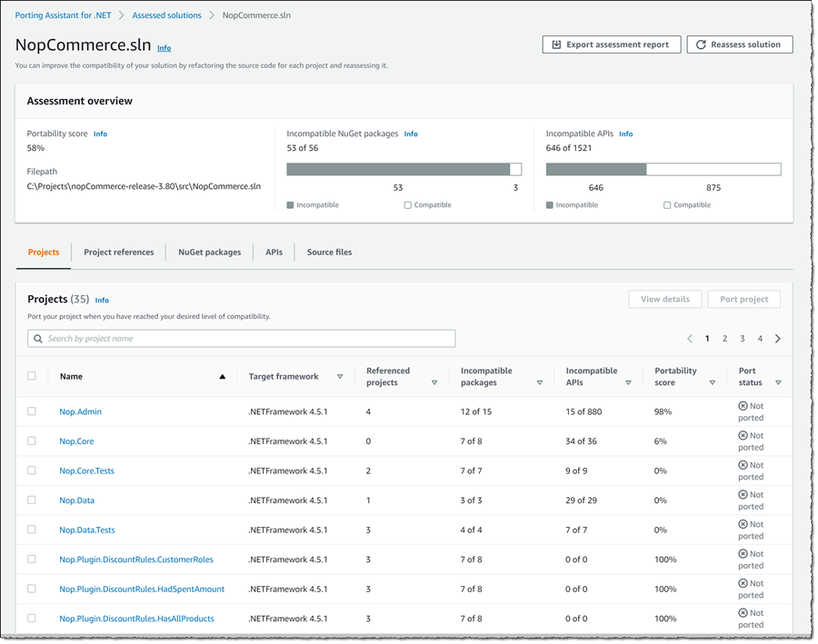Open the Source files tab
818x644 pixels.
point(329,253)
